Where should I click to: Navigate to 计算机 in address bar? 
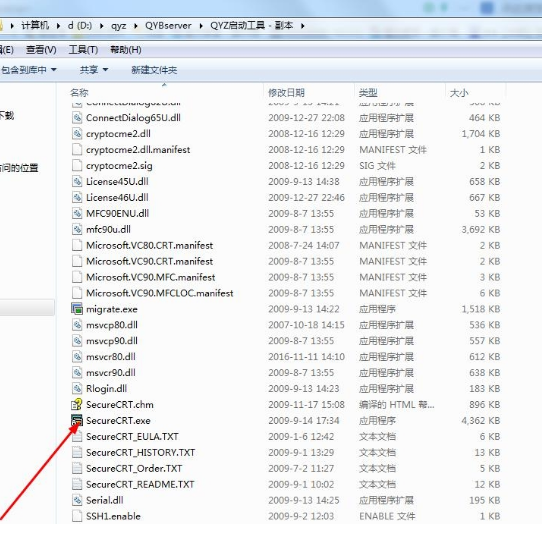[x=35, y=26]
